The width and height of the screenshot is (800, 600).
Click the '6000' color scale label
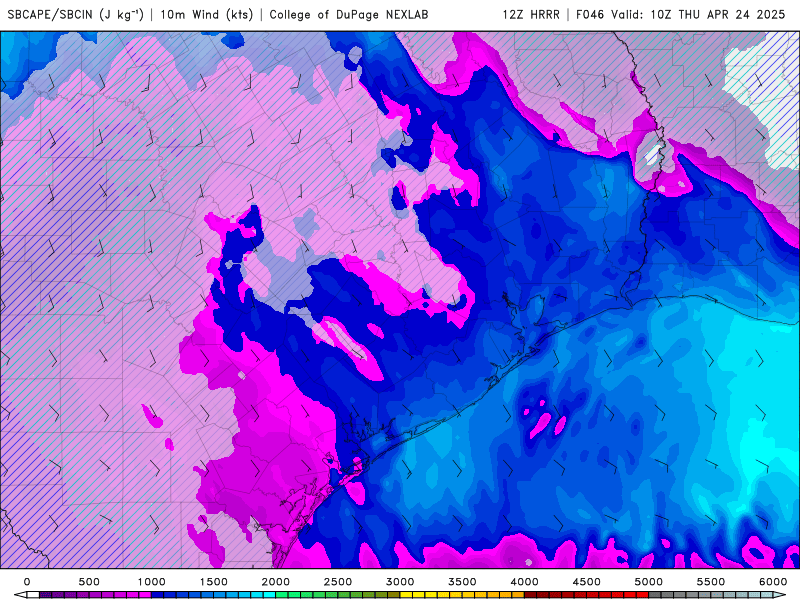click(x=773, y=582)
